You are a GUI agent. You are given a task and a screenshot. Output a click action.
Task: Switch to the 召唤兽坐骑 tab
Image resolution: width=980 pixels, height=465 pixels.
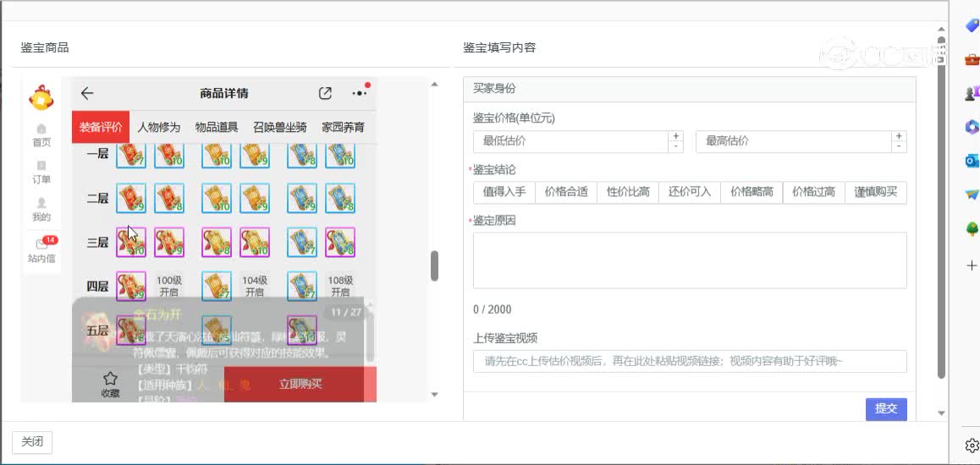pyautogui.click(x=279, y=128)
